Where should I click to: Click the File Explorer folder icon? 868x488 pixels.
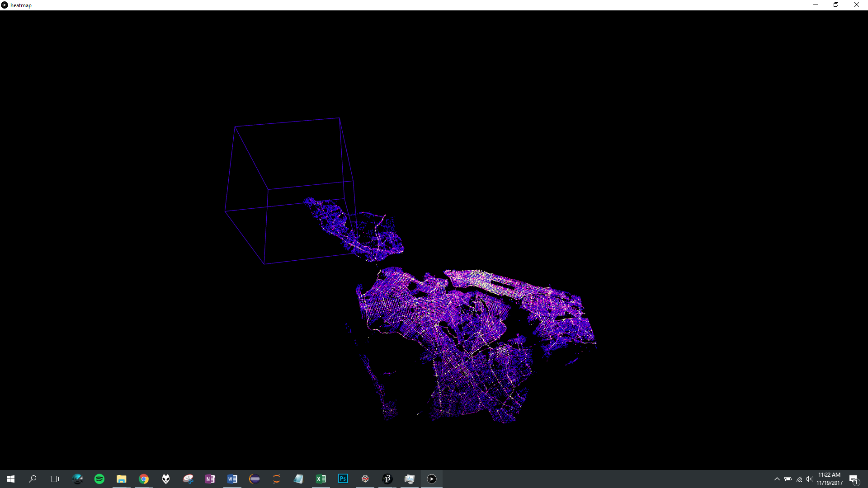[122, 479]
